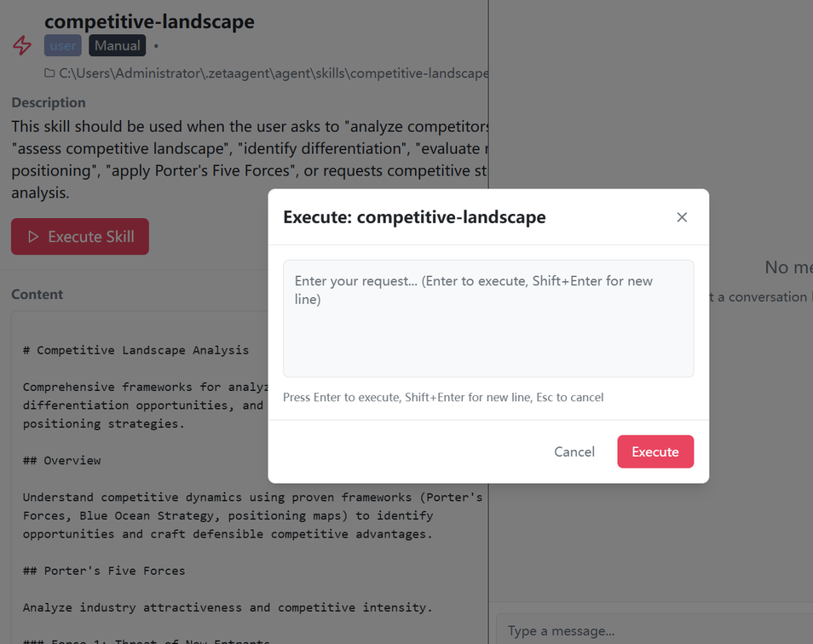Click the folder icon beside the file path
The image size is (813, 644).
49,73
